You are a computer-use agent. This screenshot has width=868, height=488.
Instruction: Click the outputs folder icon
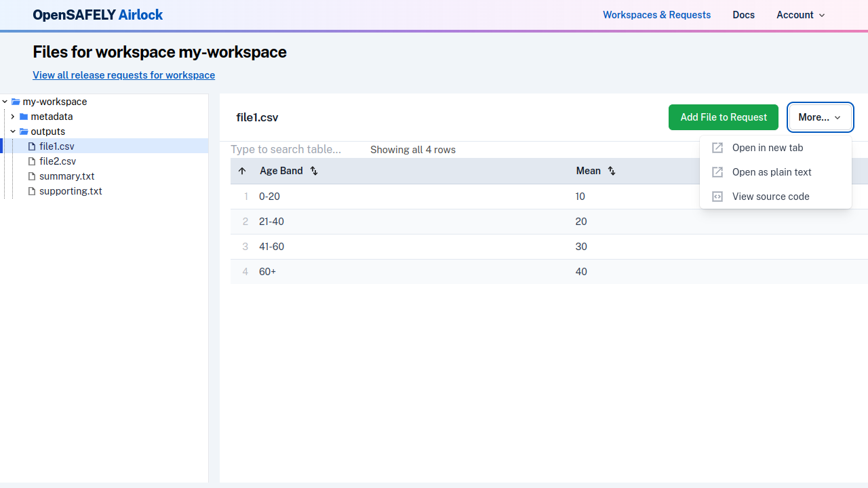point(23,131)
